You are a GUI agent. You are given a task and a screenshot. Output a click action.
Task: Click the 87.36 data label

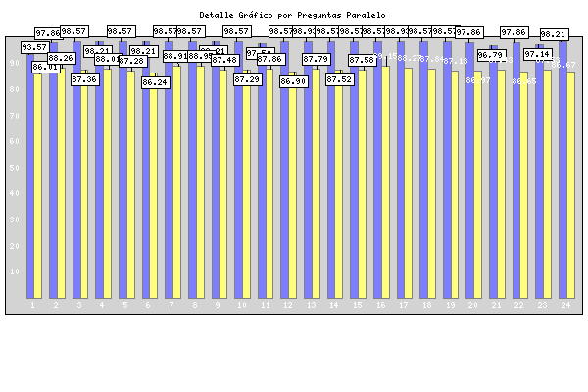point(84,79)
